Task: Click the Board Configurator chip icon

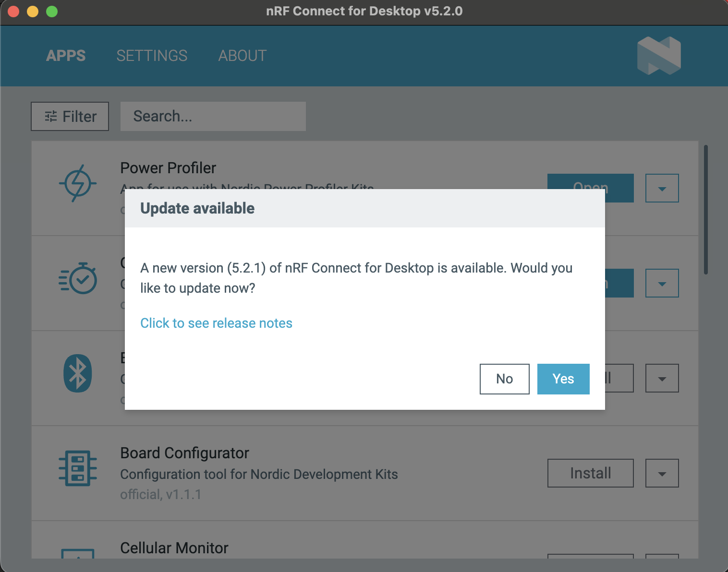Action: [78, 468]
